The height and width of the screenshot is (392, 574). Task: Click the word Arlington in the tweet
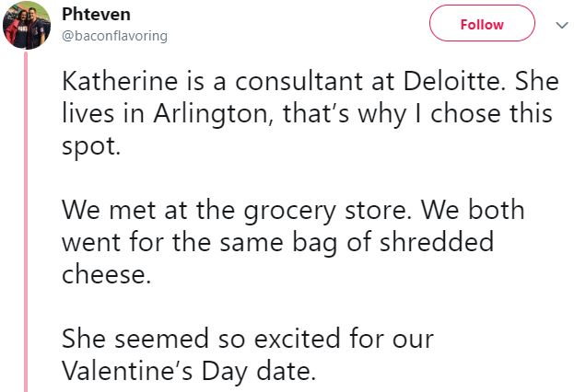point(213,114)
